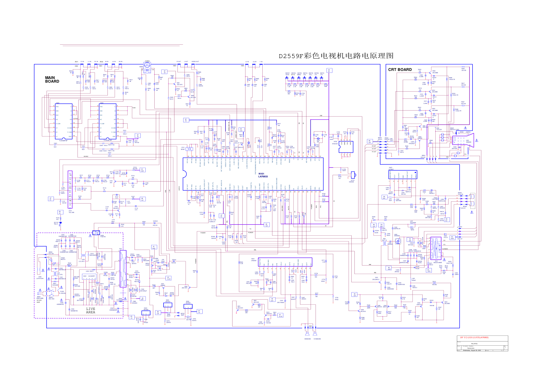554x392 pixels.
Task: Click the N601 LA42352 audio amplifier IC
Action: (285, 262)
